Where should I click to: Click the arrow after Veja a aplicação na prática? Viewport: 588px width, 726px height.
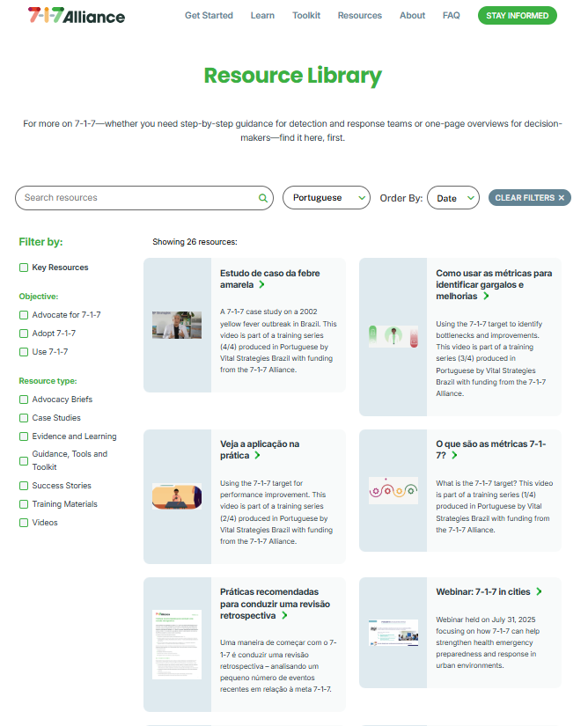pos(257,456)
